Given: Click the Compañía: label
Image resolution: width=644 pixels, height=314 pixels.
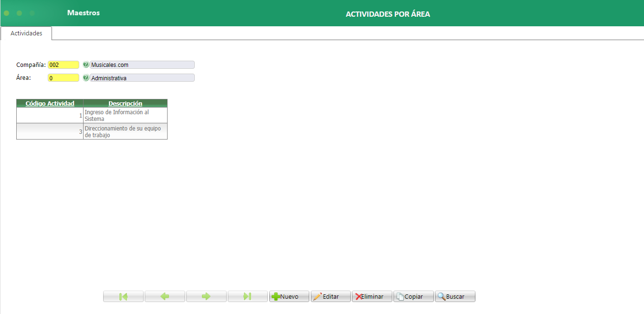Looking at the screenshot, I should 31,65.
